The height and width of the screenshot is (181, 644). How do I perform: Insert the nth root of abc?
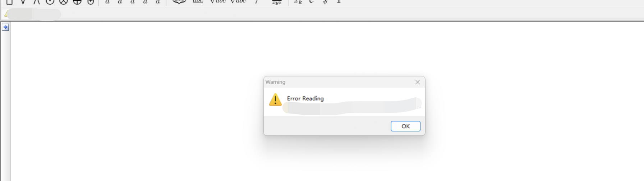pyautogui.click(x=238, y=2)
